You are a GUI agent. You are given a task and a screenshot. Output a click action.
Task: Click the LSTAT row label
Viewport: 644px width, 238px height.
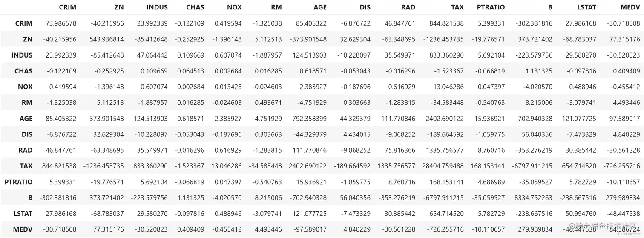tap(23, 213)
